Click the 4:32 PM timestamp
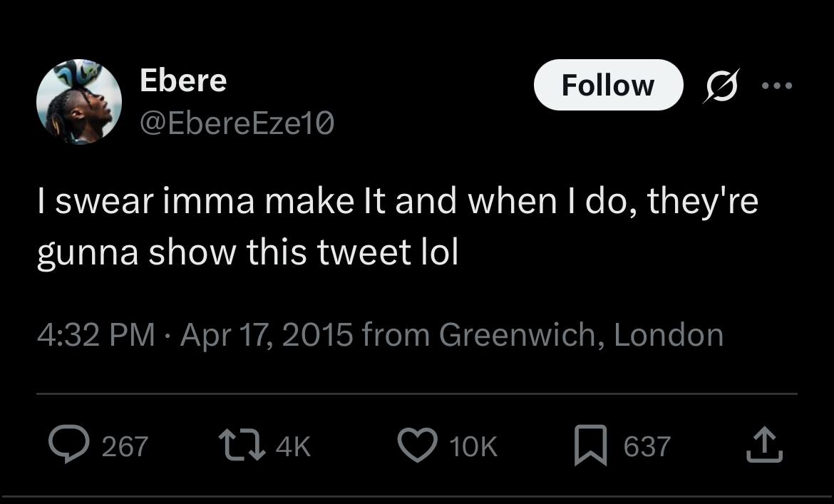The image size is (834, 504). tap(96, 334)
